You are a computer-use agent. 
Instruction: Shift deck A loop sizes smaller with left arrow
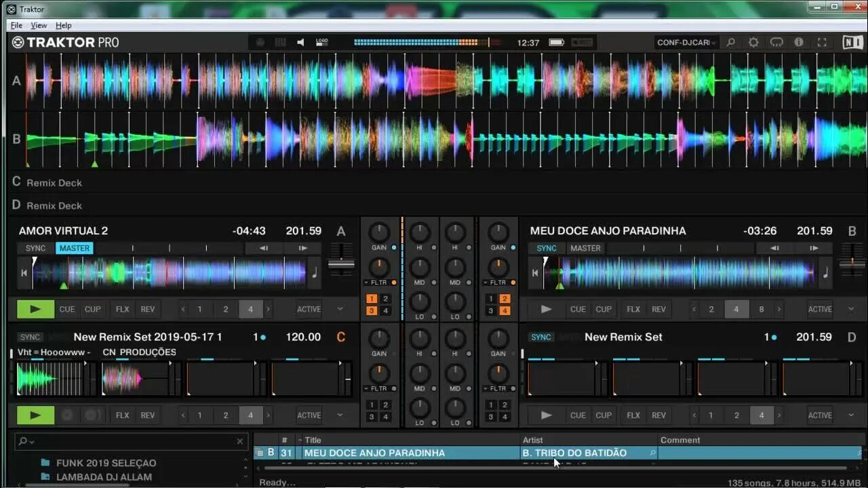tap(182, 309)
